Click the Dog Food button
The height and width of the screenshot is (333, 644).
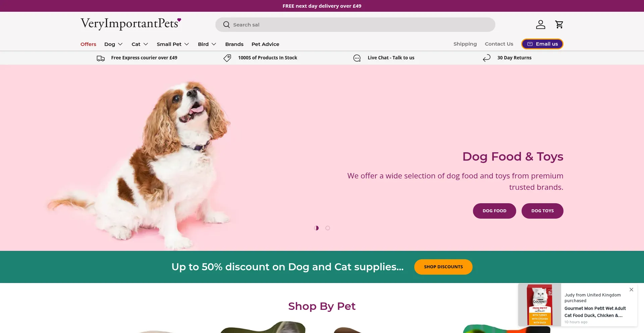pos(494,211)
